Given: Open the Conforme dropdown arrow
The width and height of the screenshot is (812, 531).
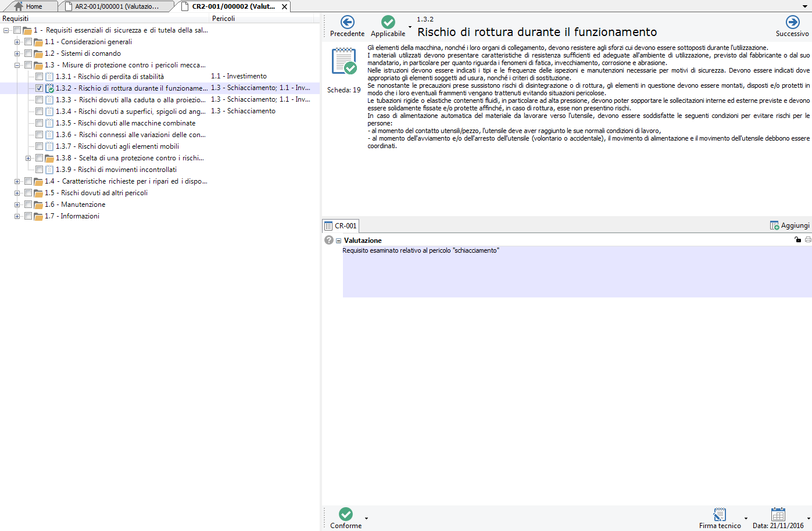Looking at the screenshot, I should 366,518.
